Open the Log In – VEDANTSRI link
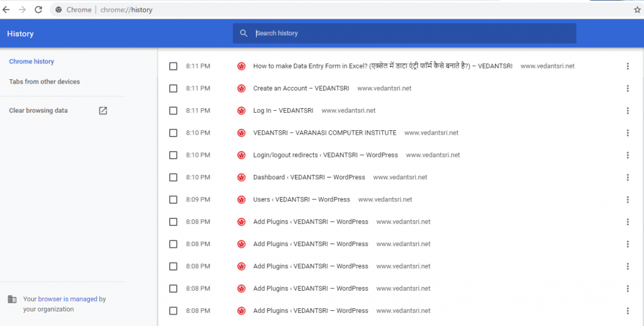 [283, 111]
